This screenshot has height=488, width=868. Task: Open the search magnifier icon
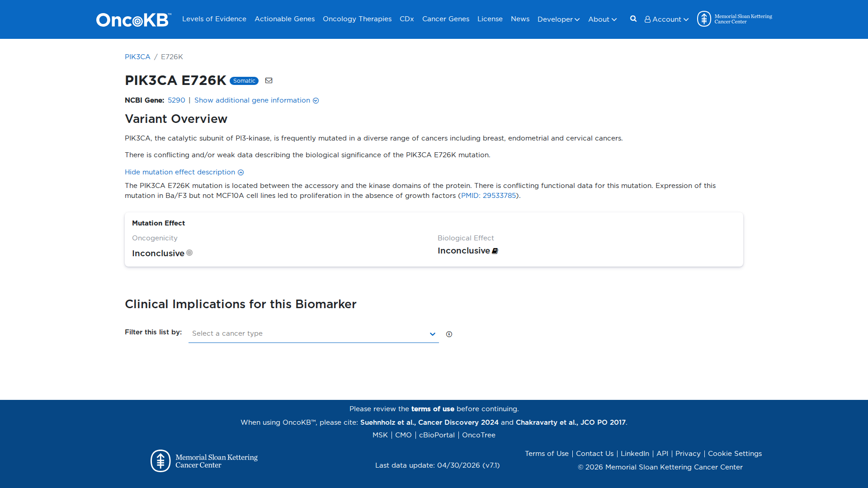pyautogui.click(x=633, y=19)
